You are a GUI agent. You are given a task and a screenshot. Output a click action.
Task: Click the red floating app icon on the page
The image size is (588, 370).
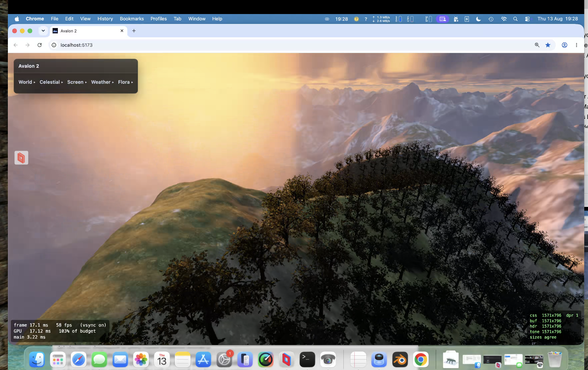click(x=21, y=158)
